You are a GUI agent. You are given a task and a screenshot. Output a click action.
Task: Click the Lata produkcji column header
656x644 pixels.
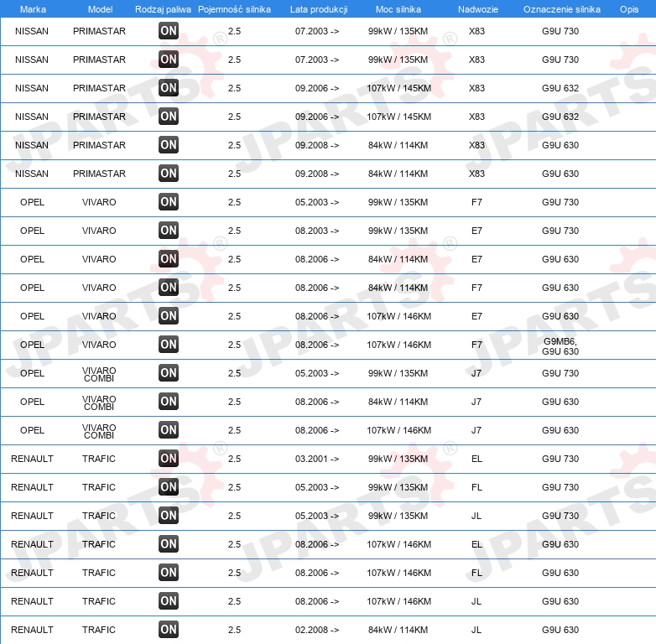(319, 9)
